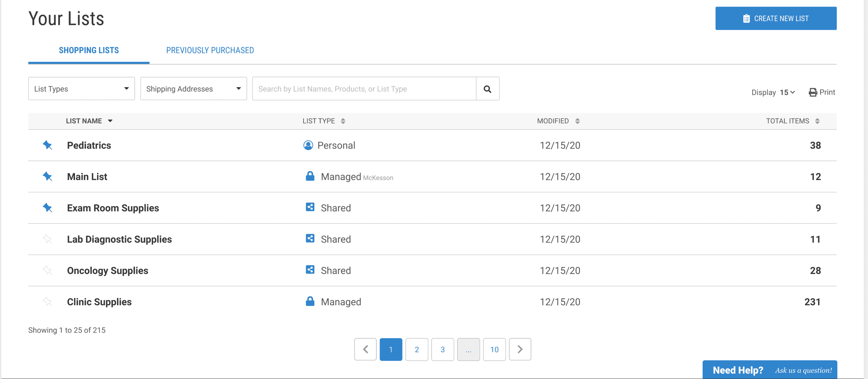Unpin the Pediatrics list
The width and height of the screenshot is (868, 379).
click(x=47, y=145)
